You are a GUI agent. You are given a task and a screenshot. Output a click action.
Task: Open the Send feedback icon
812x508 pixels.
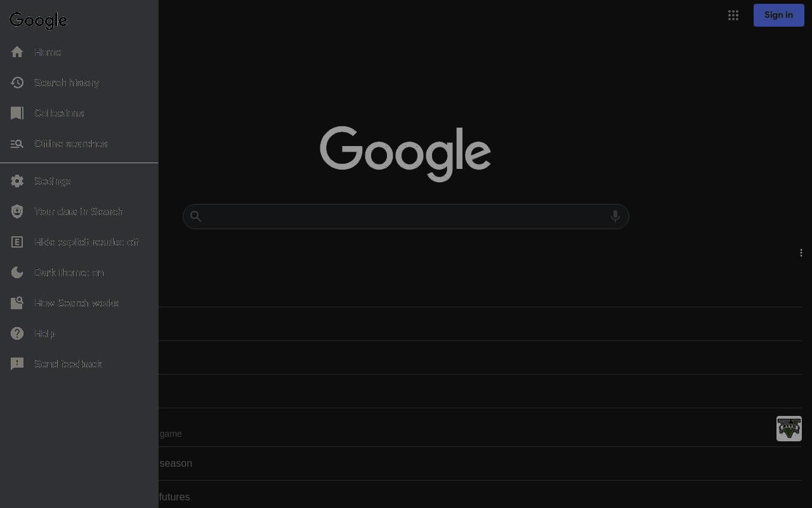tap(17, 364)
